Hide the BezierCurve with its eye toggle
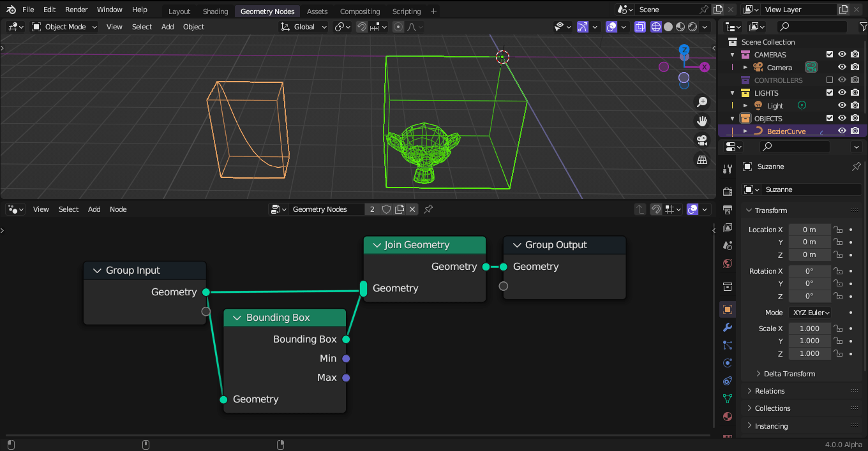Screen dimensions: 868x451 click(842, 131)
